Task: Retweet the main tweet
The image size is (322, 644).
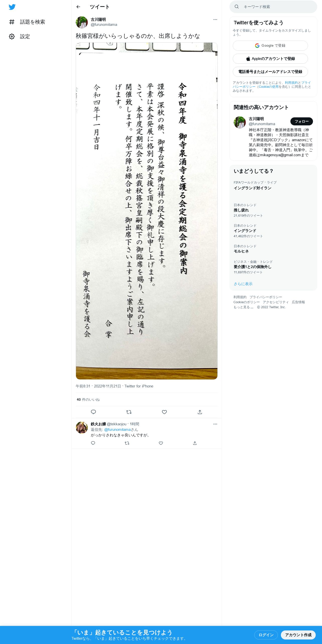Action: pyautogui.click(x=129, y=412)
